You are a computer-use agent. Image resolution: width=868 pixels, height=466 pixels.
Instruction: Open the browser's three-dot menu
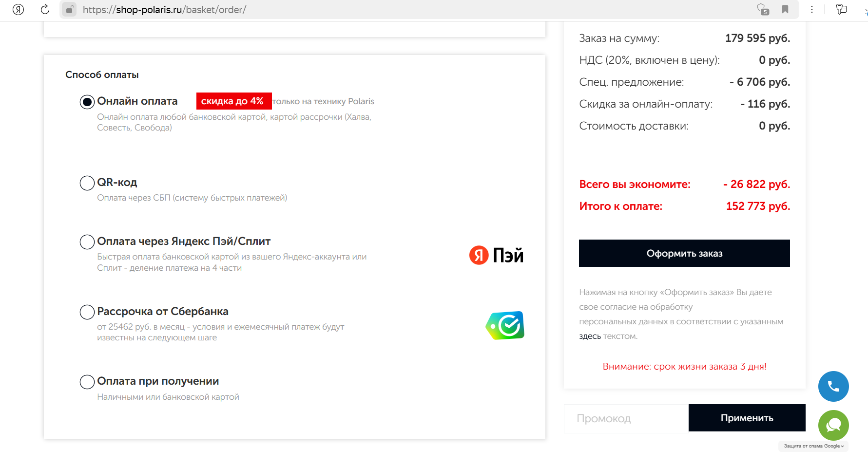tap(812, 9)
